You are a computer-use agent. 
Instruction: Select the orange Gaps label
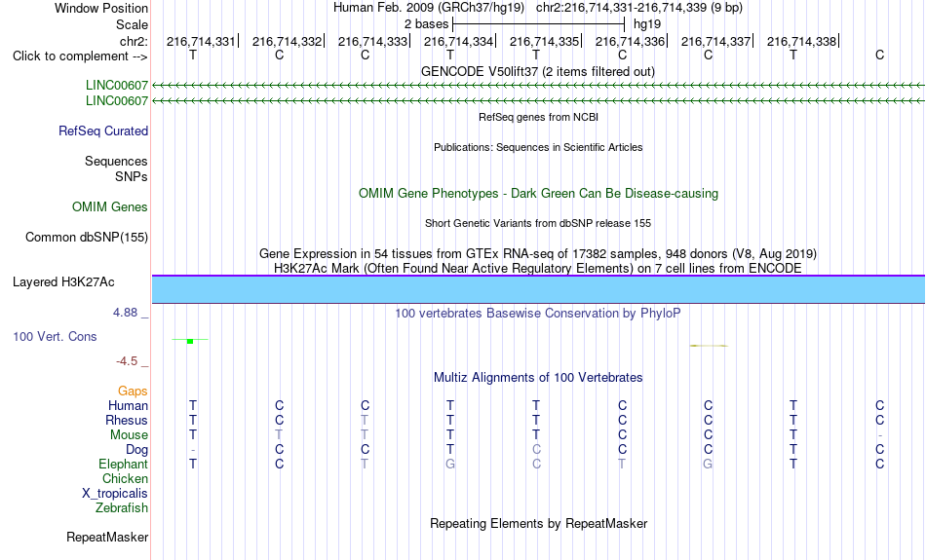pos(133,391)
